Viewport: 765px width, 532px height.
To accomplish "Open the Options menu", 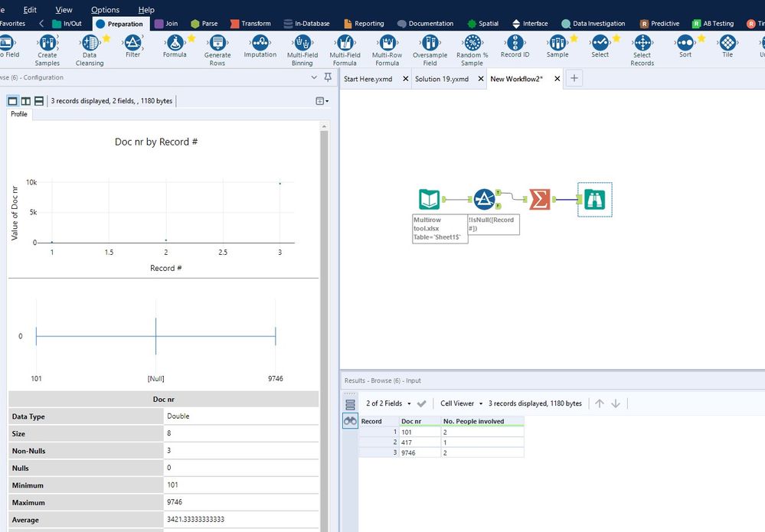I will click(106, 10).
